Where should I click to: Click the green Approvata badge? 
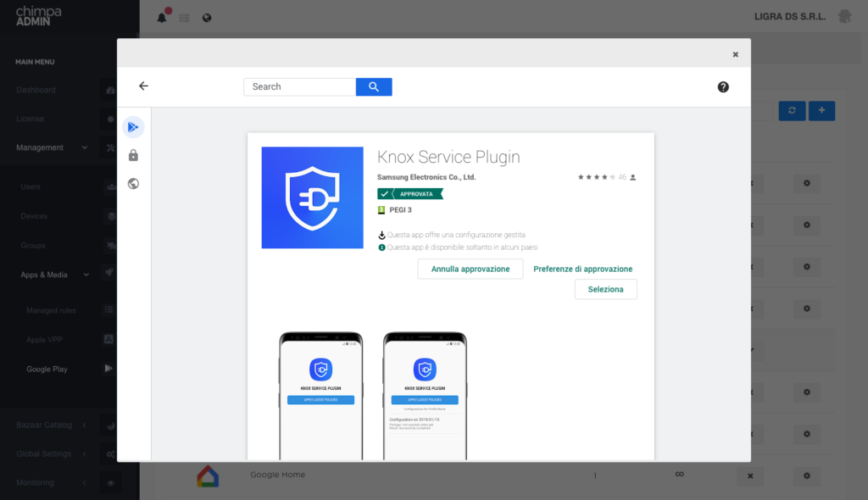(x=410, y=194)
